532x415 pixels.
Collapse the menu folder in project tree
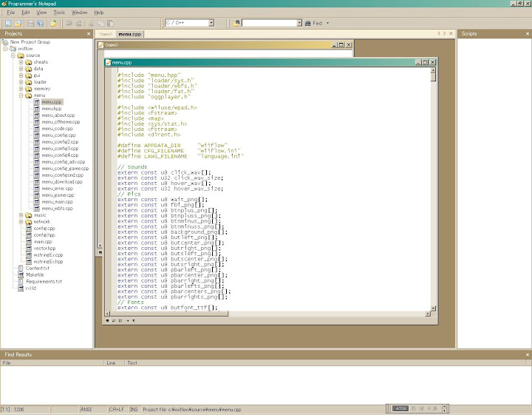[x=21, y=95]
